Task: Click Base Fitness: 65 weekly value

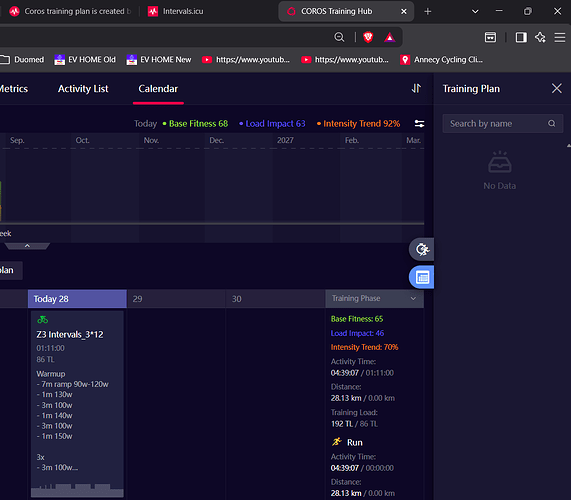Action: point(357,319)
